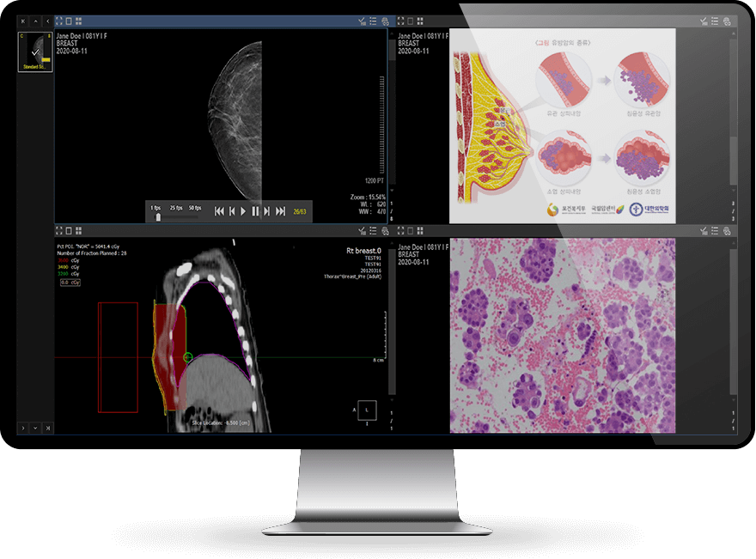Set playback speed to 50 fps
The image size is (756, 559).
coord(195,208)
